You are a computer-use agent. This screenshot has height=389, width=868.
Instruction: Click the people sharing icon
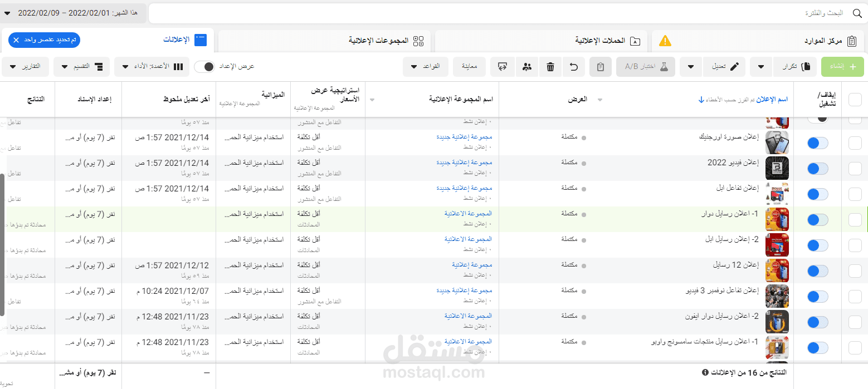[x=527, y=66]
